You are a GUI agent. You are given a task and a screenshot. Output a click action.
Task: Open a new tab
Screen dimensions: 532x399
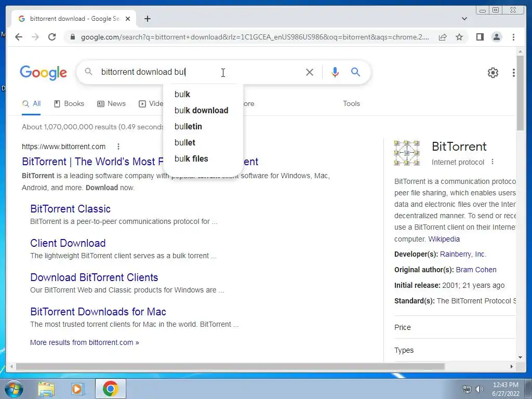tap(147, 19)
